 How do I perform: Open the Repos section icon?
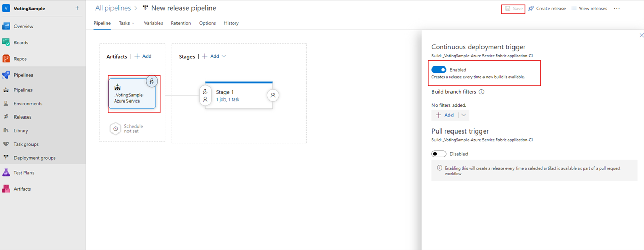(6, 59)
